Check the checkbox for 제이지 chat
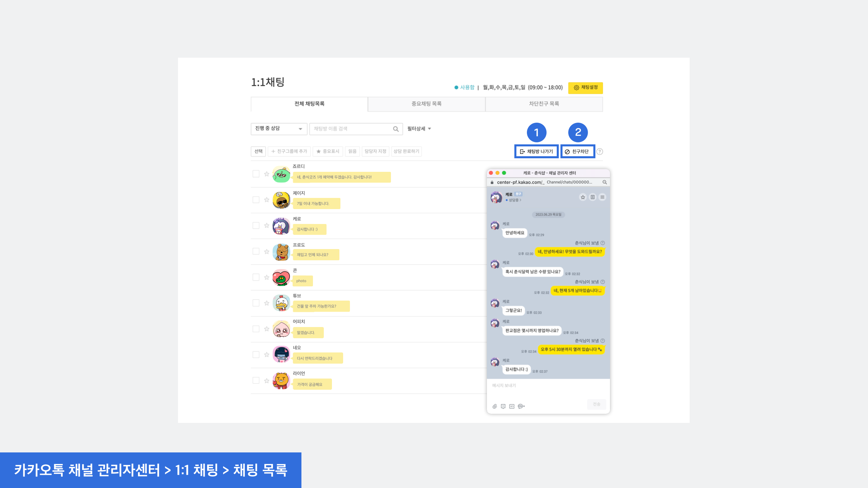Image resolution: width=868 pixels, height=488 pixels. coord(256,200)
